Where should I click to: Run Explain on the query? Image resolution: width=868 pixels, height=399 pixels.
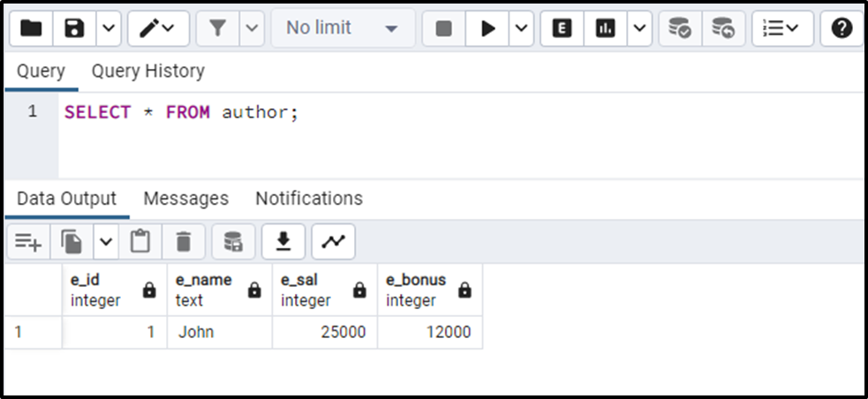click(x=562, y=28)
